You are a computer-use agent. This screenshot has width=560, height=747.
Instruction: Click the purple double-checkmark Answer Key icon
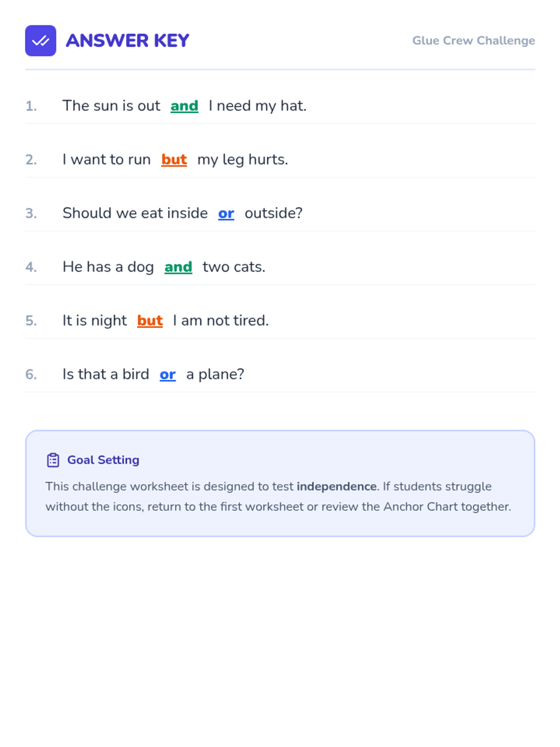tap(41, 41)
